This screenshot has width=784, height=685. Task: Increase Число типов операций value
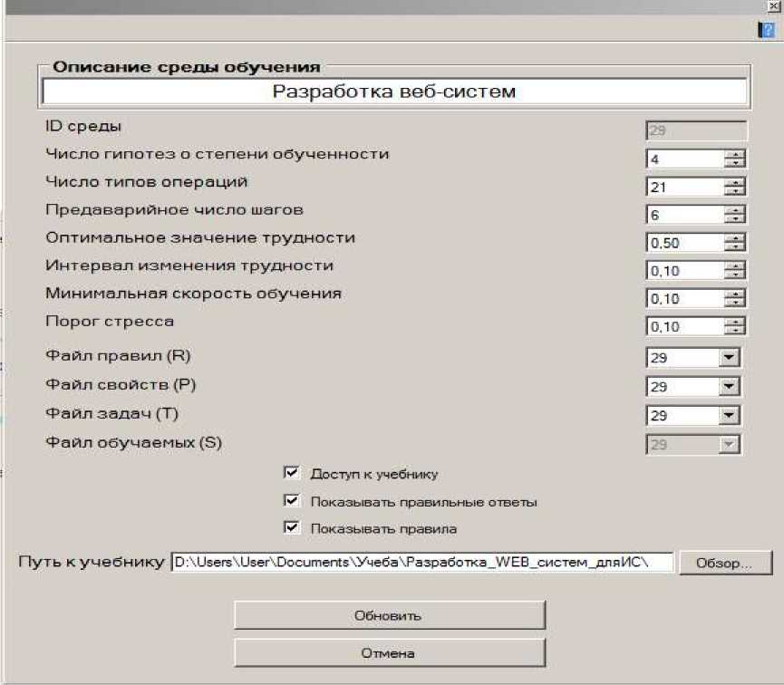coord(734,182)
